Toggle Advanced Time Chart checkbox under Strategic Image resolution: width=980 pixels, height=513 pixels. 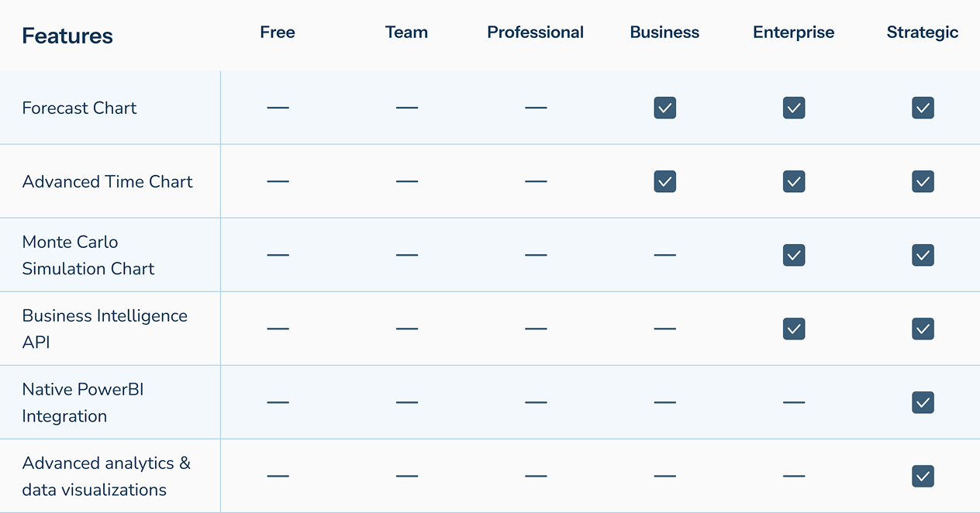pos(923,181)
